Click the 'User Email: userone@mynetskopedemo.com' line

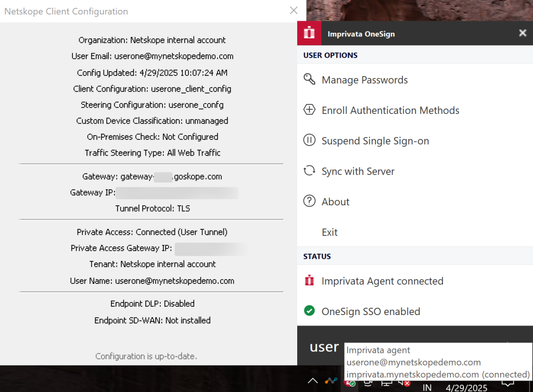pos(153,56)
